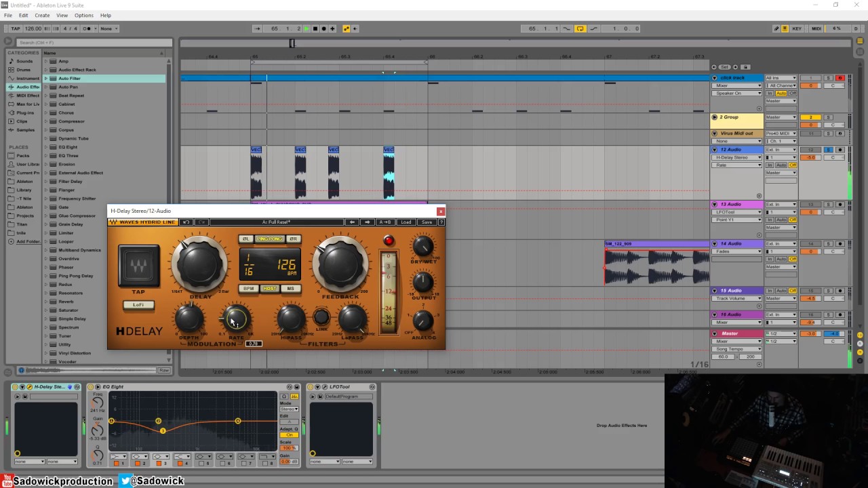Image resolution: width=868 pixels, height=488 pixels.
Task: Open the H-Delay help question mark
Action: coord(441,222)
